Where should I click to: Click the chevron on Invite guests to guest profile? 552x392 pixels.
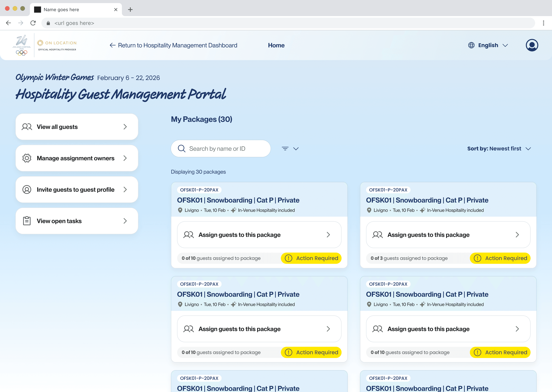tap(125, 189)
